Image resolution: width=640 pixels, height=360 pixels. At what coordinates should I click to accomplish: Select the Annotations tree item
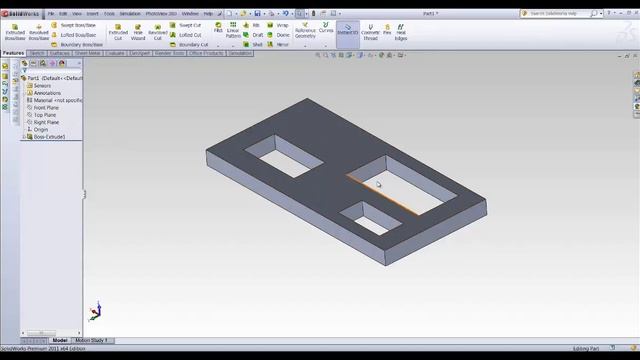[x=44, y=93]
